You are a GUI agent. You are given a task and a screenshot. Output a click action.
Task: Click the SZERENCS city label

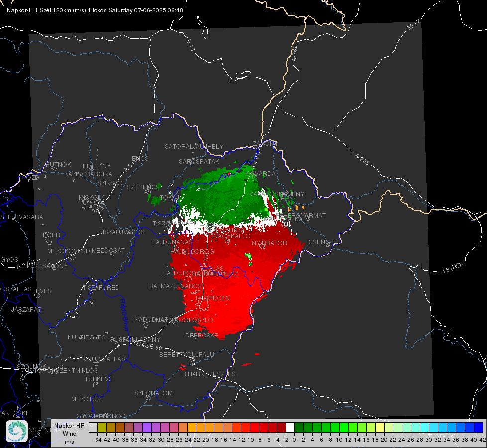click(x=143, y=187)
